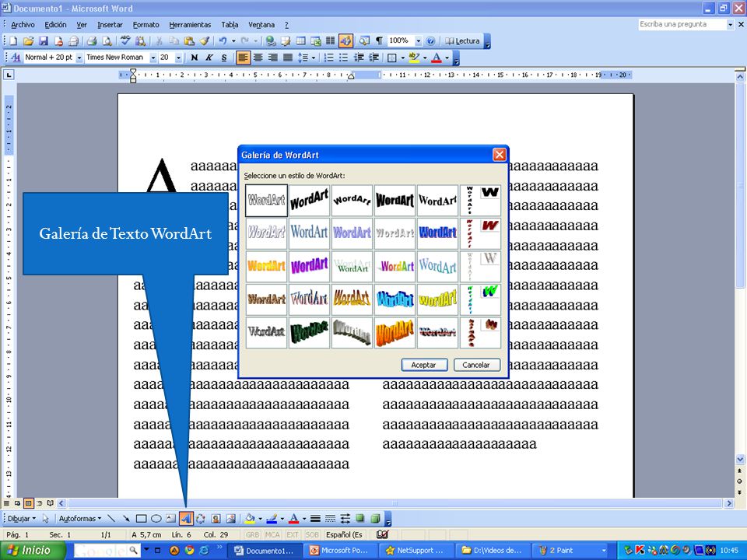Click the 'Escriba una pregunta' help field

point(682,24)
